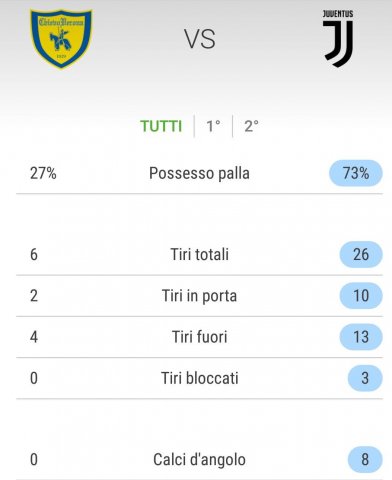This screenshot has width=392, height=480.
Task: Open the Chievo Verona team crest
Action: [61, 38]
